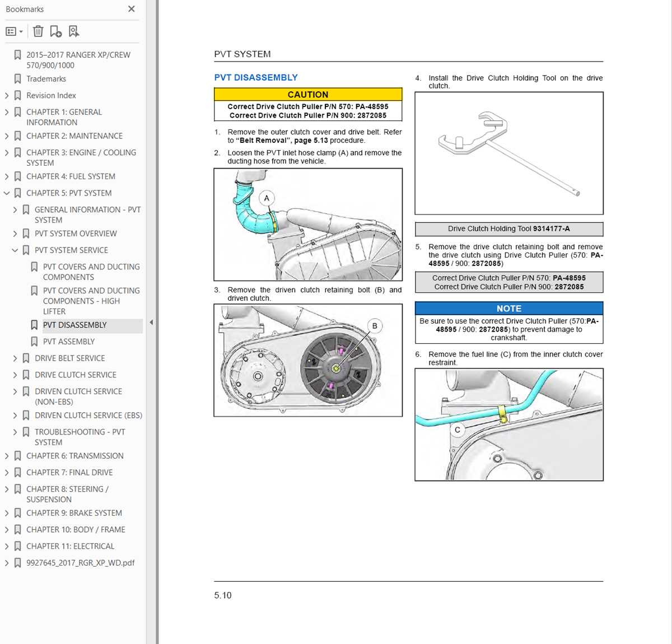This screenshot has height=644, width=672.
Task: Select the PVT DISASSEMBLY bookmark
Action: coord(74,325)
